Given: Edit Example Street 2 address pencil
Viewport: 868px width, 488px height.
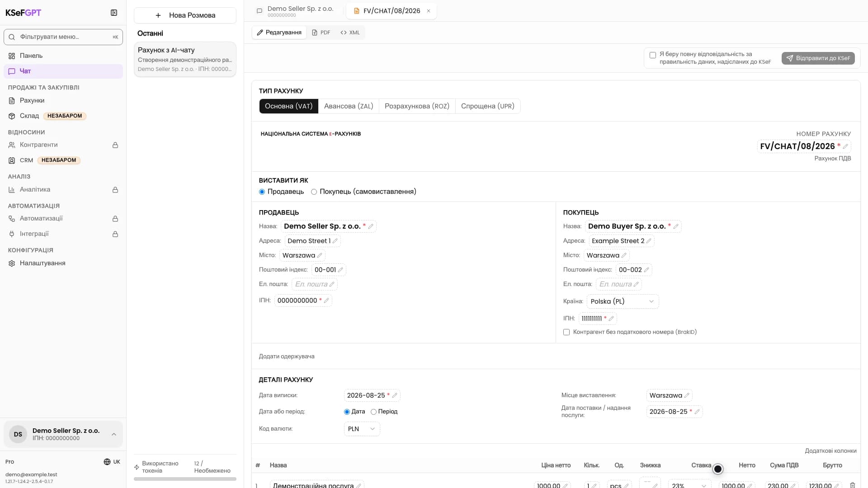Looking at the screenshot, I should (x=649, y=241).
